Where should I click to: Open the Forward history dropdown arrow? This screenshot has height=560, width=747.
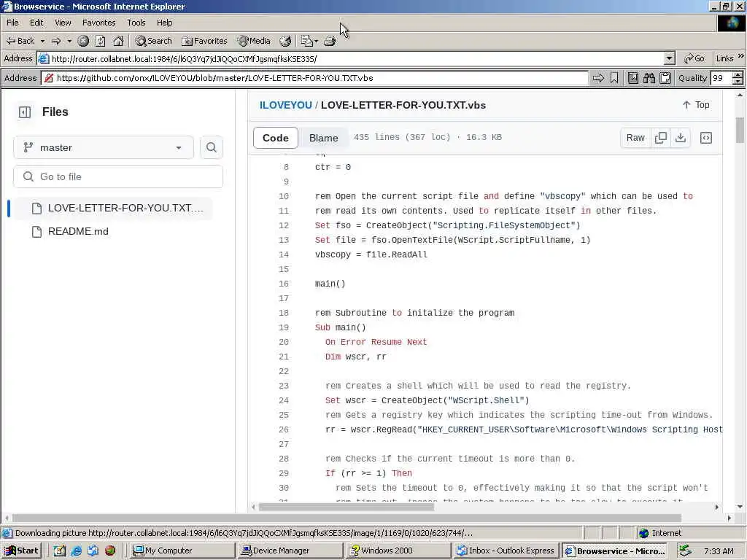click(x=69, y=41)
